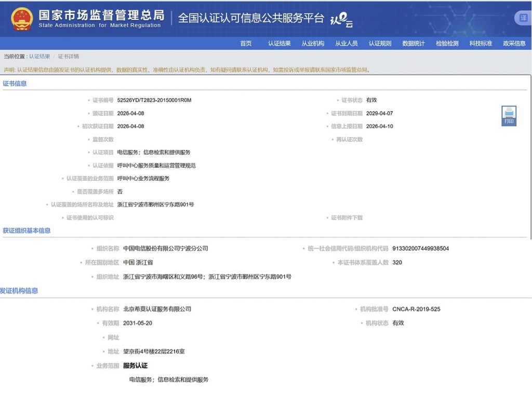Open the 政采信息 navigation item
The width and height of the screenshot is (532, 393).
click(514, 44)
